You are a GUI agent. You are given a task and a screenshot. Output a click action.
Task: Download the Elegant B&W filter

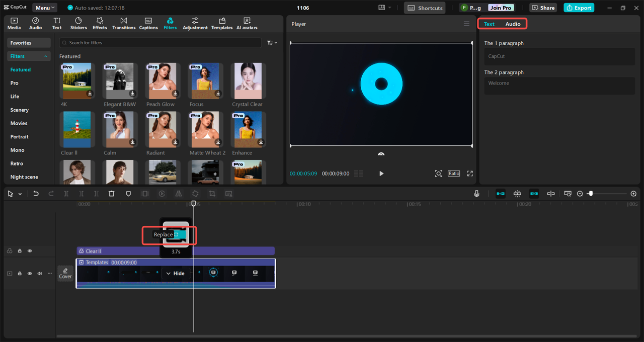[x=133, y=94]
